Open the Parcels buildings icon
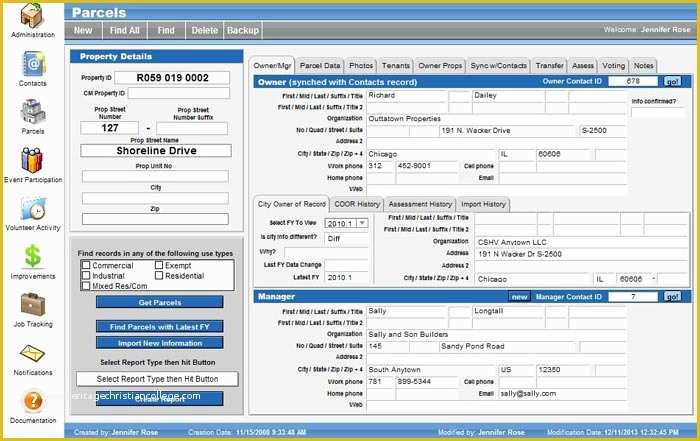Image resolution: width=700 pixels, height=441 pixels. coord(32,112)
